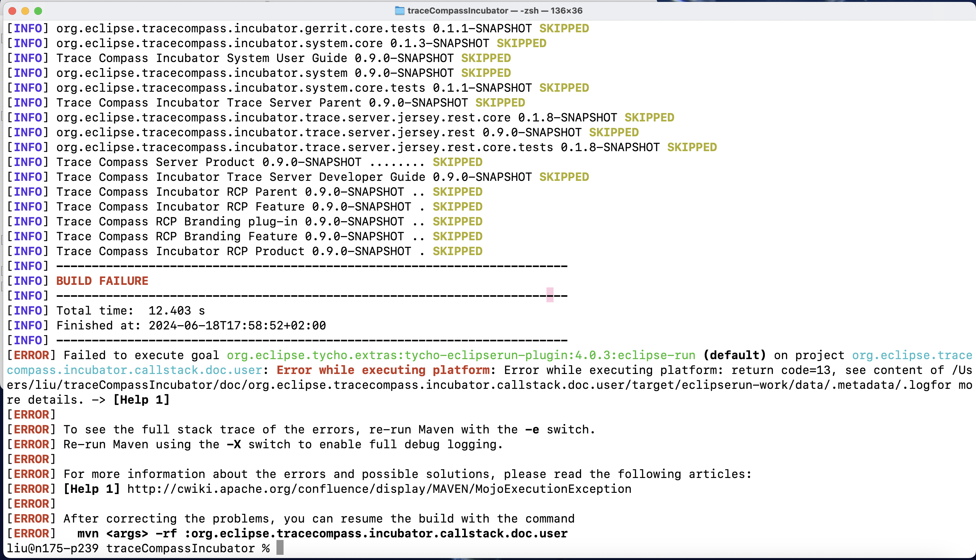Click the Total time 12.403 s line
The image size is (976, 560).
(106, 310)
